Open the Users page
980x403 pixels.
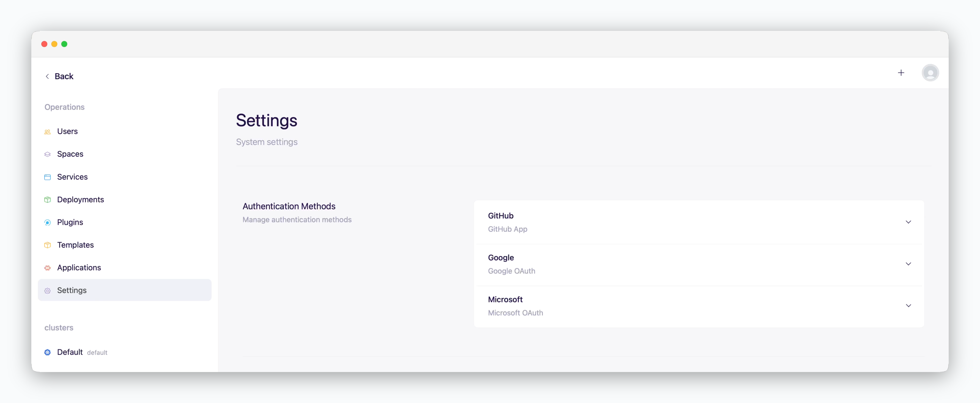pyautogui.click(x=124, y=131)
